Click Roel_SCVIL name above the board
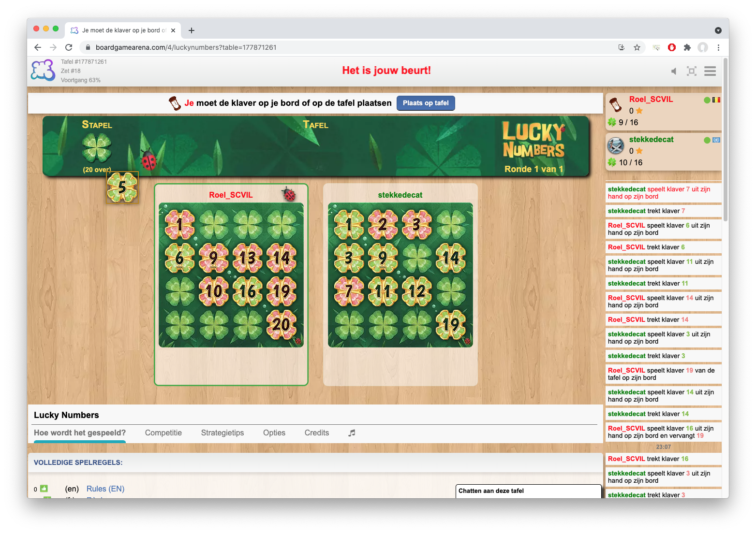This screenshot has height=534, width=756. coord(231,195)
